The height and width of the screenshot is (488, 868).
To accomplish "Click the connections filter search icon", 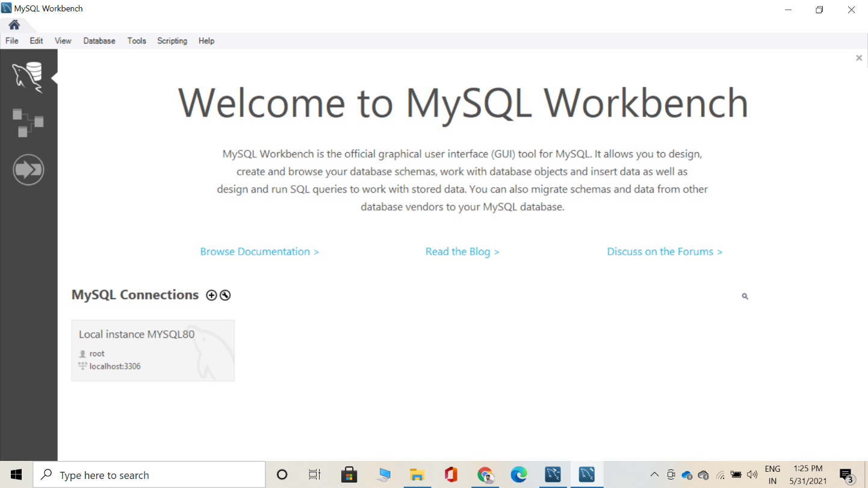I will [745, 296].
